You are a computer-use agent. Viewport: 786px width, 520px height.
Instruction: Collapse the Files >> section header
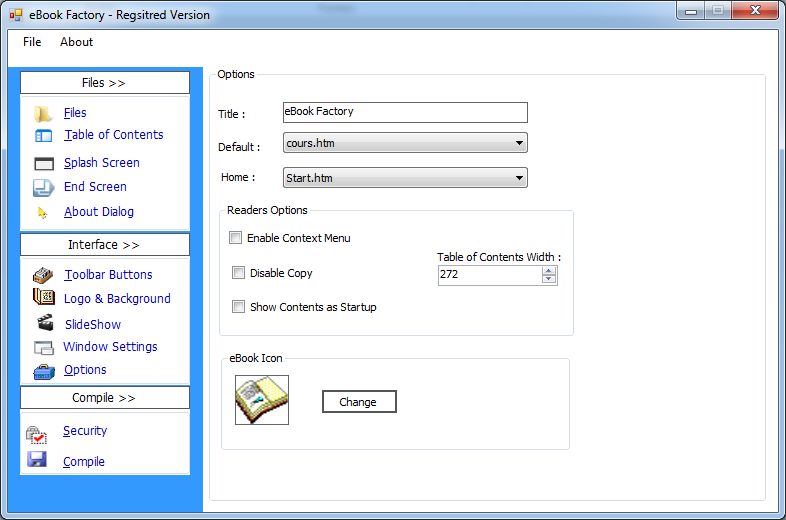point(105,83)
